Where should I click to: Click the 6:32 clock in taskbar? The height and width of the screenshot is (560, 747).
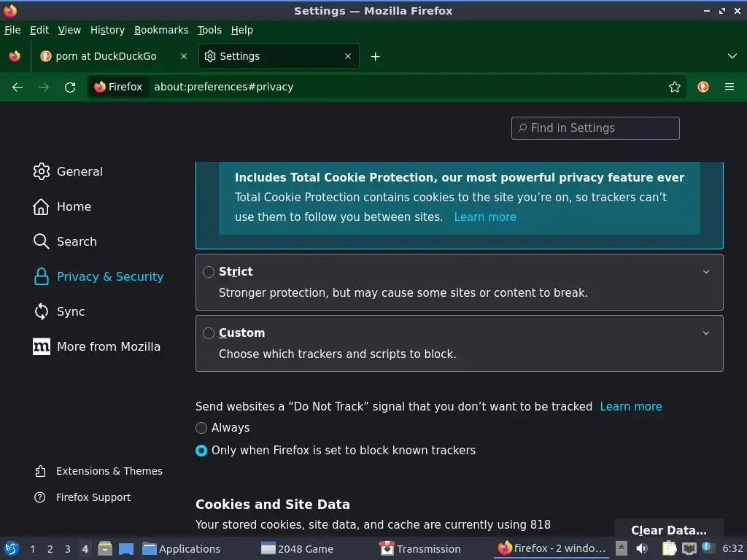tap(732, 548)
